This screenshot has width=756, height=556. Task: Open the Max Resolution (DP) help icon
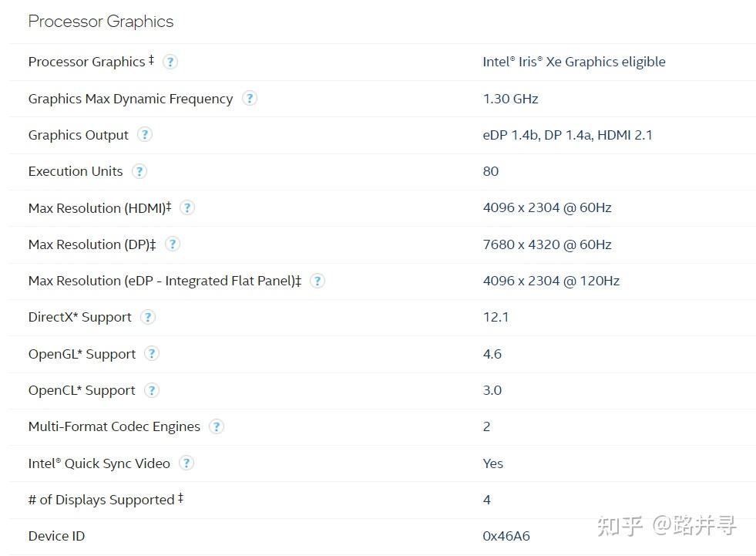tap(173, 244)
